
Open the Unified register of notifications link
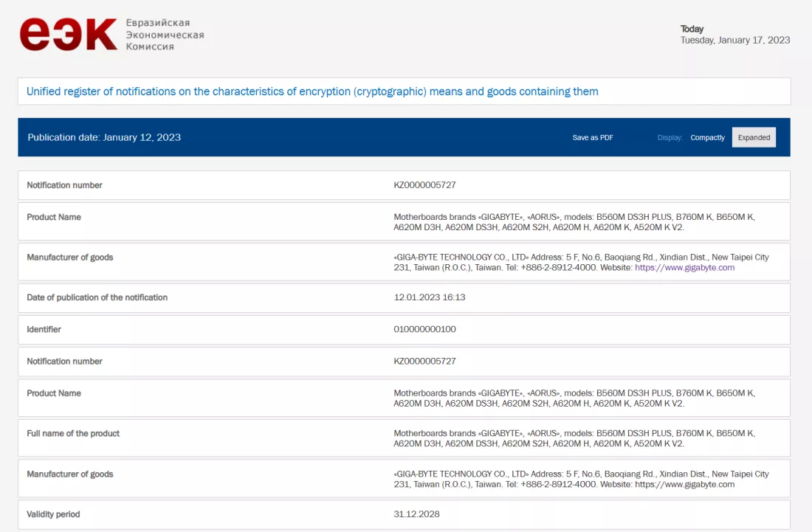312,91
